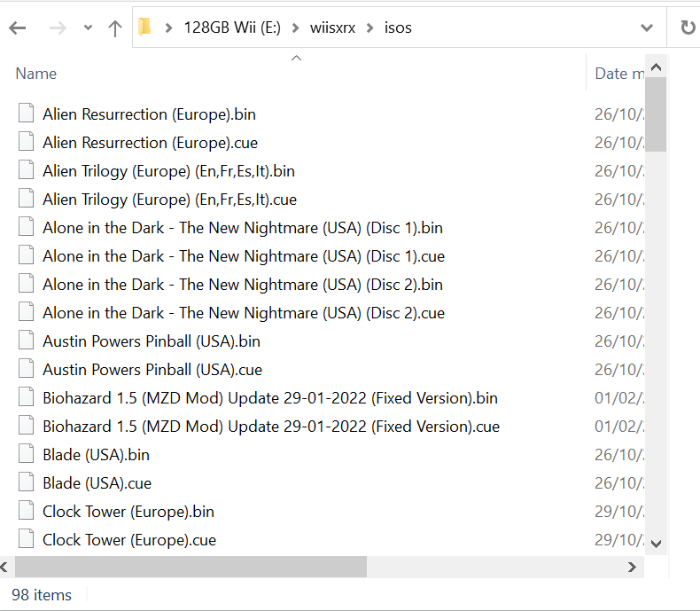The width and height of the screenshot is (700, 611).
Task: Click file icon of Blade (USA).cue
Action: pos(26,481)
